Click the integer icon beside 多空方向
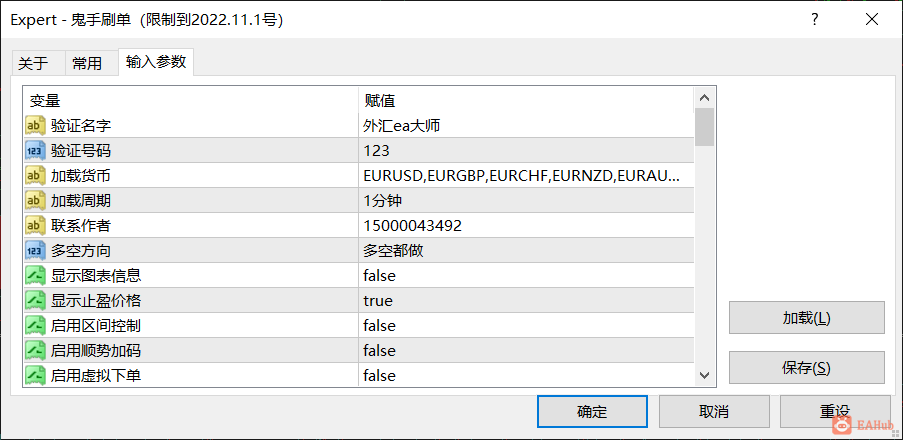The width and height of the screenshot is (903, 440). tap(35, 251)
